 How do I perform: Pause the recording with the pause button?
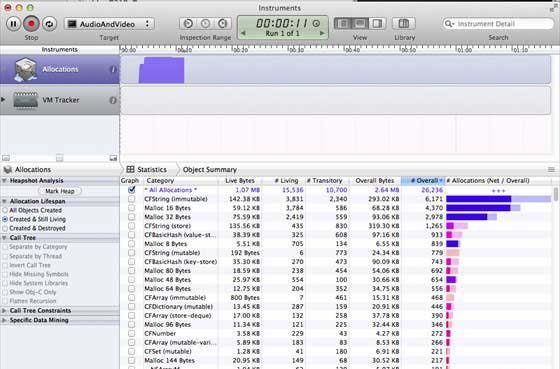14,24
